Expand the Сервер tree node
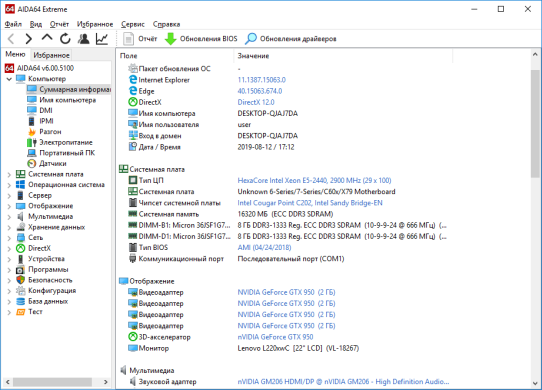Image resolution: width=542 pixels, height=390 pixels. (x=9, y=196)
